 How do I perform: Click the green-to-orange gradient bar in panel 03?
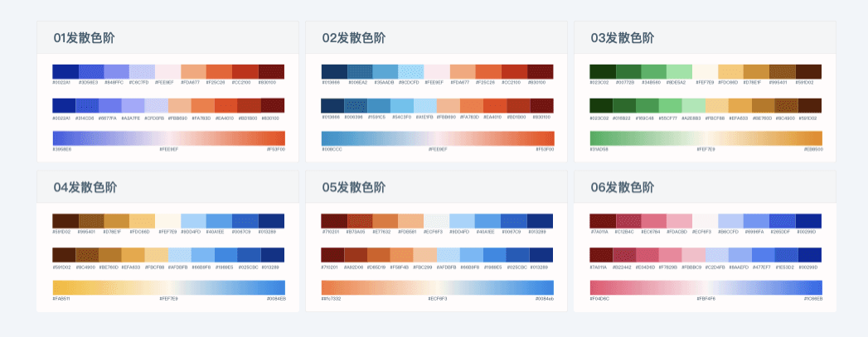[706, 138]
